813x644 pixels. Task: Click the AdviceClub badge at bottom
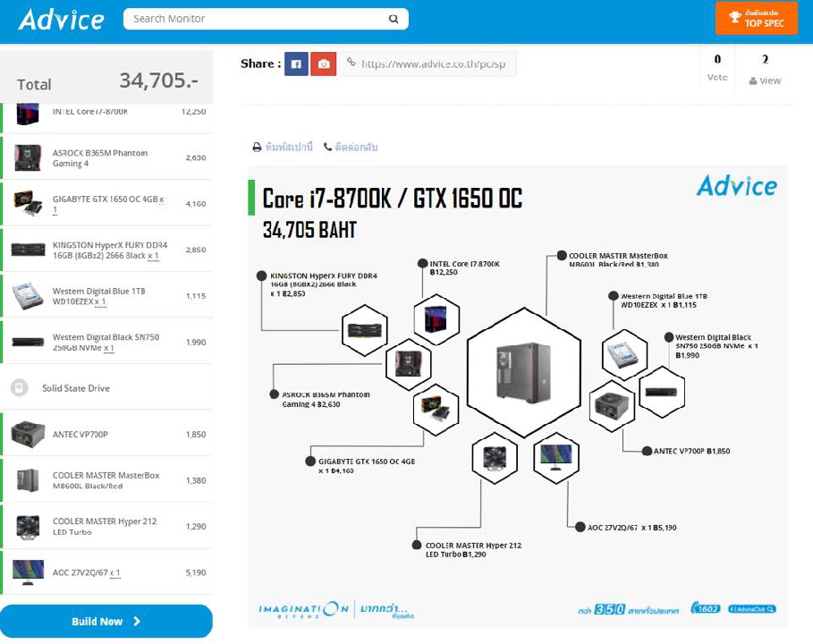click(x=752, y=609)
